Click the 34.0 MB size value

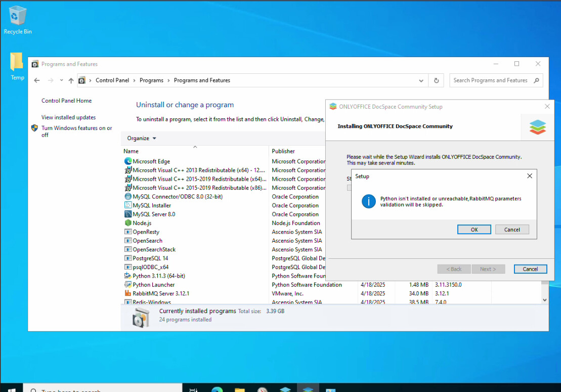coord(419,293)
